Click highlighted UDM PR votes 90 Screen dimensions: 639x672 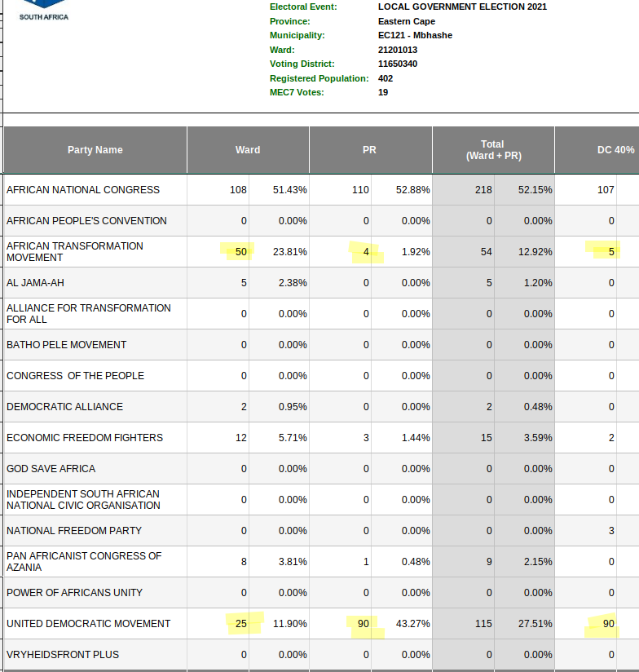[364, 624]
